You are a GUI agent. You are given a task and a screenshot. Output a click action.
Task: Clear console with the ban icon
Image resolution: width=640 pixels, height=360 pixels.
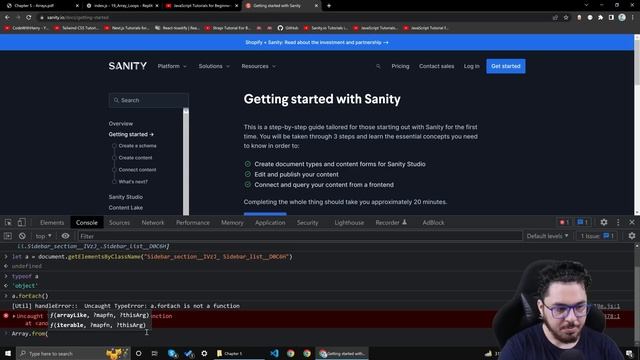click(x=22, y=236)
